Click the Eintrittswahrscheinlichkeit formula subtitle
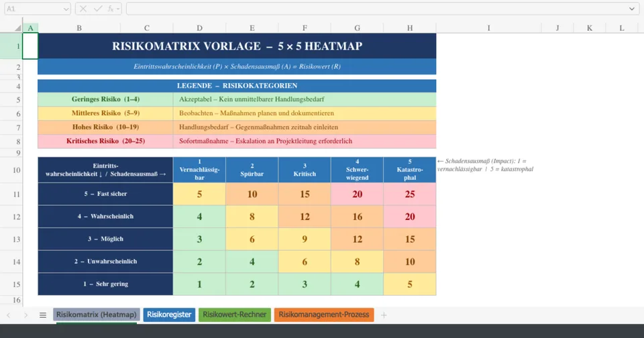 click(237, 66)
